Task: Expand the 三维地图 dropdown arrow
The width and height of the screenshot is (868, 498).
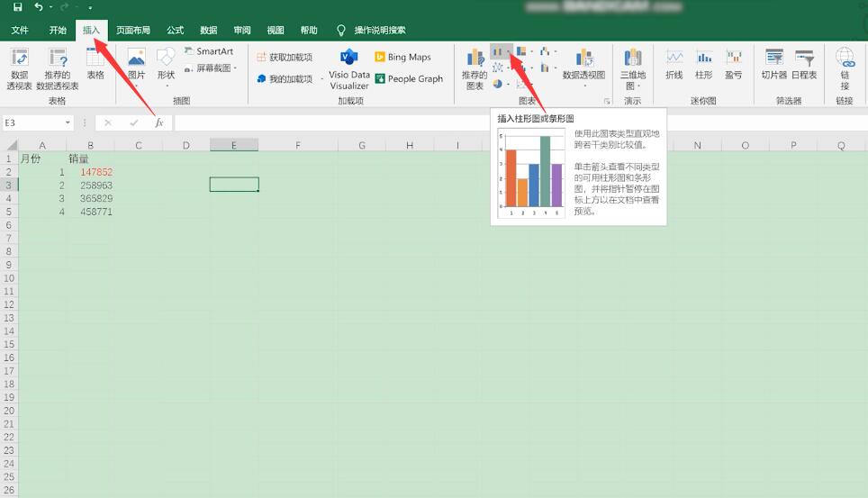Action: 638,86
